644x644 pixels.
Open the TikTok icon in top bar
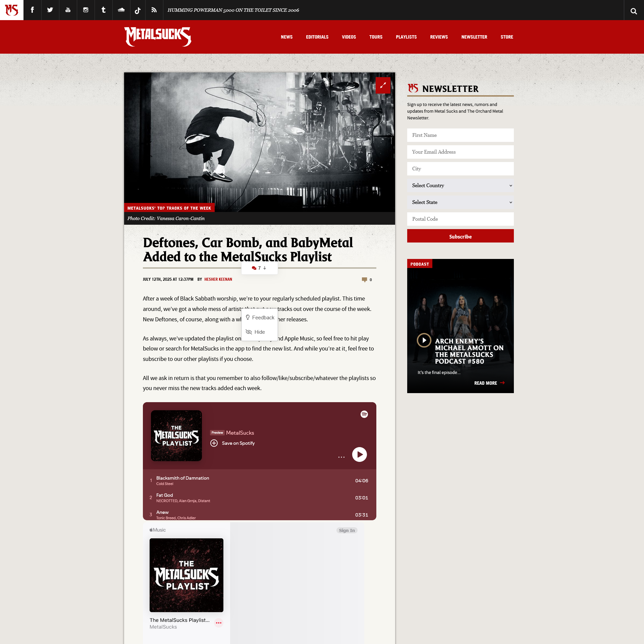click(x=138, y=10)
